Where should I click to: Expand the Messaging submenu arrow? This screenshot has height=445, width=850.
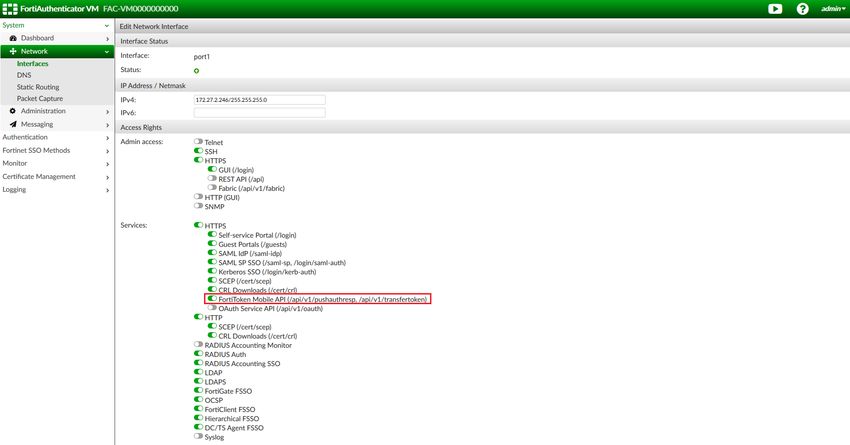coord(107,125)
